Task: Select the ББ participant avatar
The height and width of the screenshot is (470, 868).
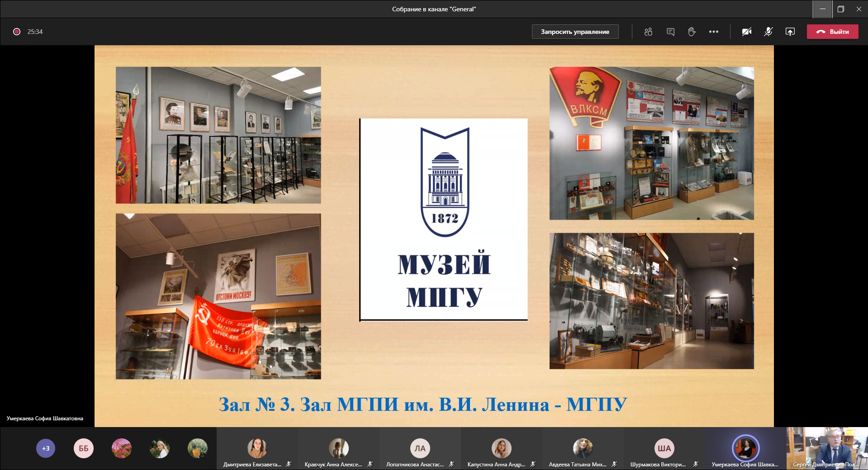Action: click(84, 448)
